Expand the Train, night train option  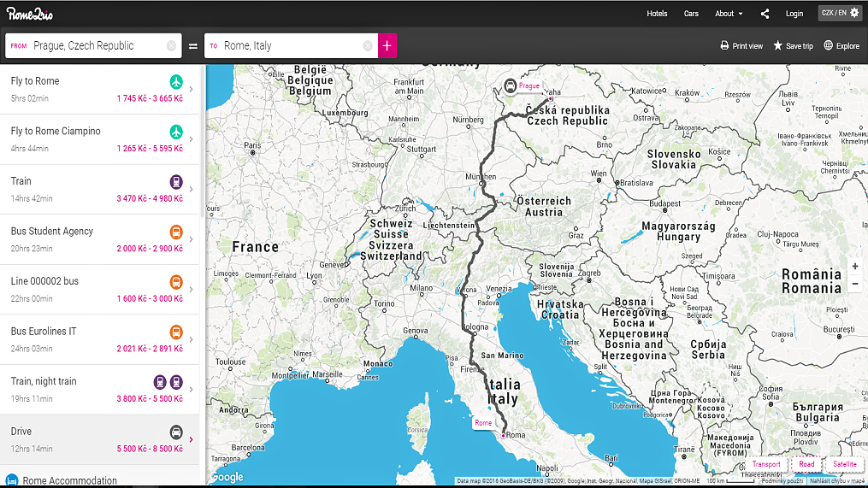pos(191,390)
